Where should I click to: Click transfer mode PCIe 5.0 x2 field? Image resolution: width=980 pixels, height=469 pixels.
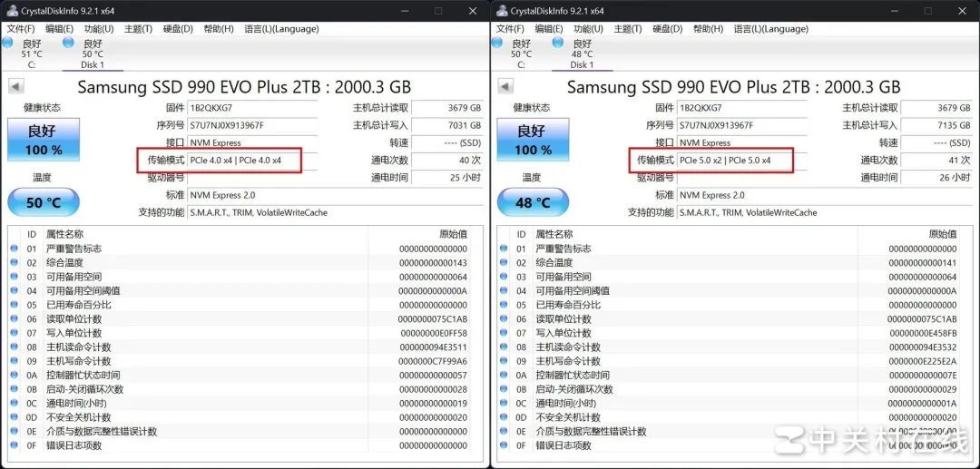(x=742, y=160)
